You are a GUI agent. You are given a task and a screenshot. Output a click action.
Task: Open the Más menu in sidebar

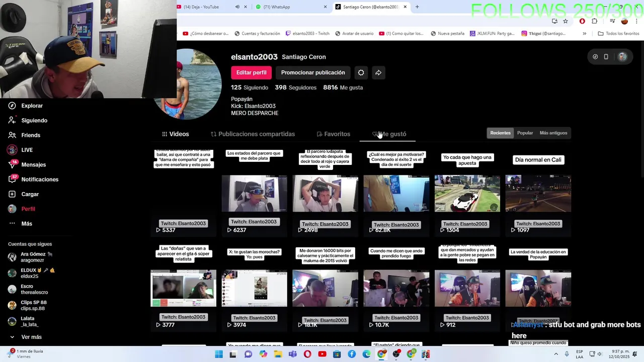tap(20, 224)
